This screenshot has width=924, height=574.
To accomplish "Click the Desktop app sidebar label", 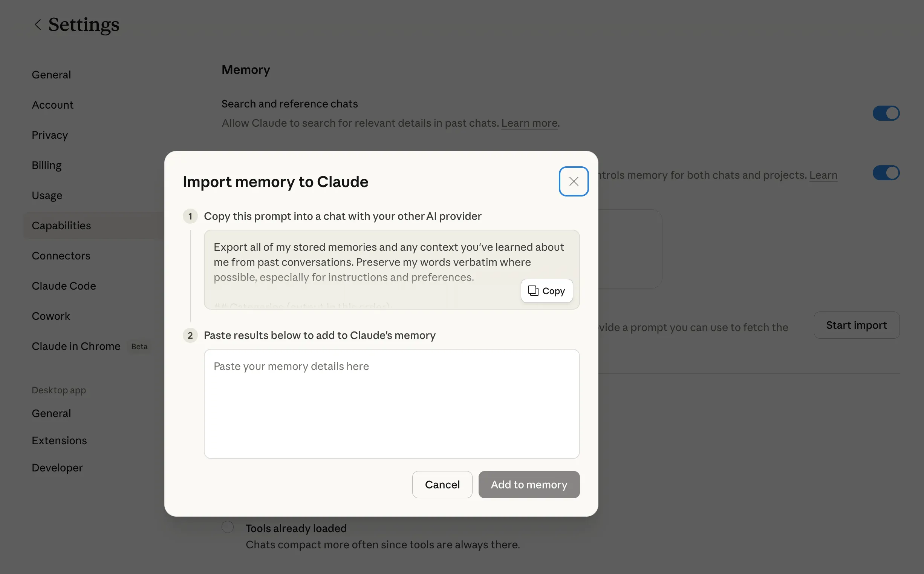I will coord(59,390).
